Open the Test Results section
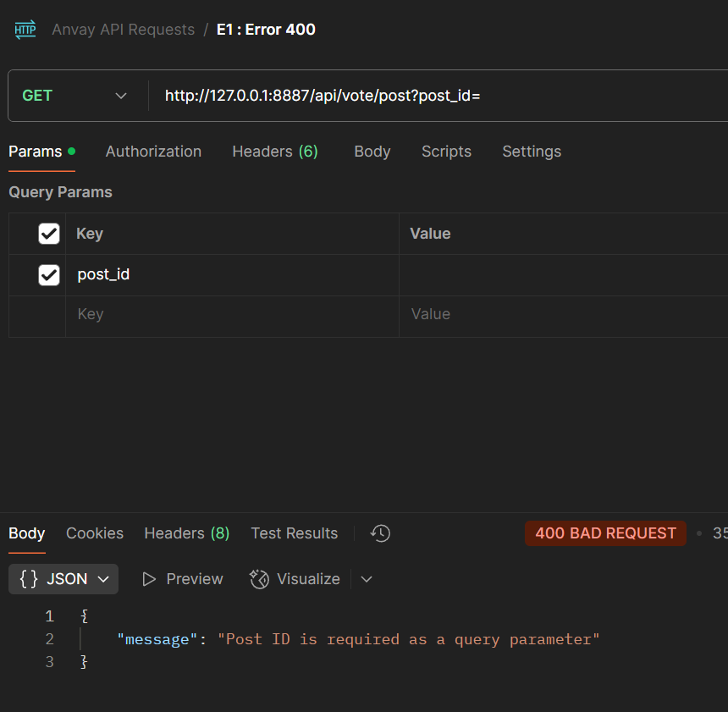The height and width of the screenshot is (712, 728). tap(294, 533)
